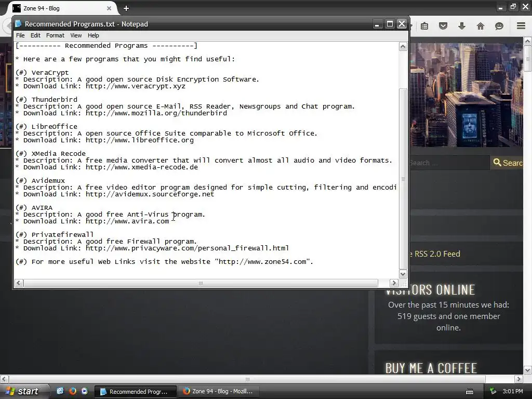
Task: Click Notepad vertical scrollbar up arrow
Action: click(x=403, y=46)
